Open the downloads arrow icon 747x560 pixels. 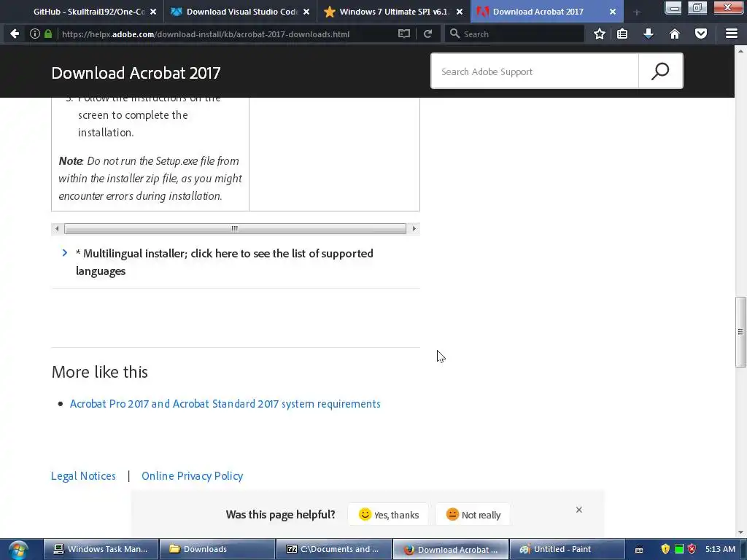649,34
